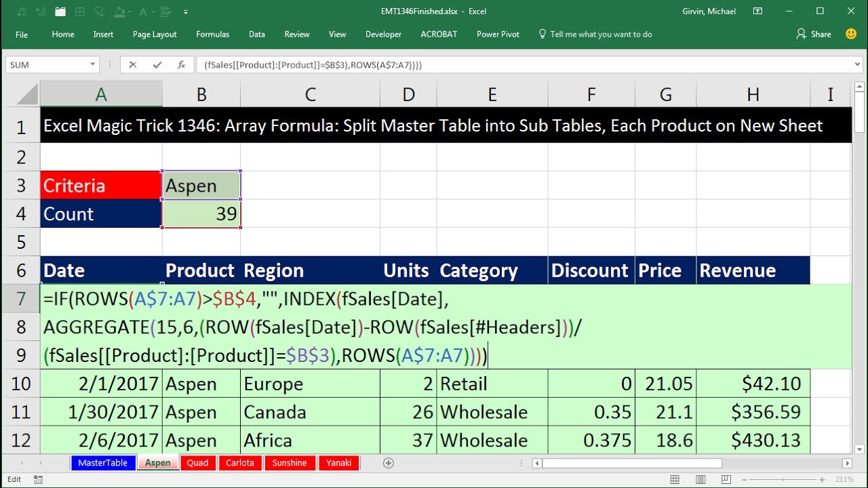Image resolution: width=868 pixels, height=488 pixels.
Task: Click the lightbulb Tell Me icon
Action: (542, 34)
